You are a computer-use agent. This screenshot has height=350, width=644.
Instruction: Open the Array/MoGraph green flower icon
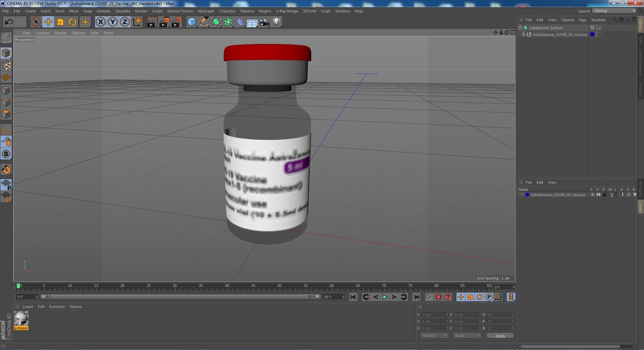pyautogui.click(x=228, y=22)
